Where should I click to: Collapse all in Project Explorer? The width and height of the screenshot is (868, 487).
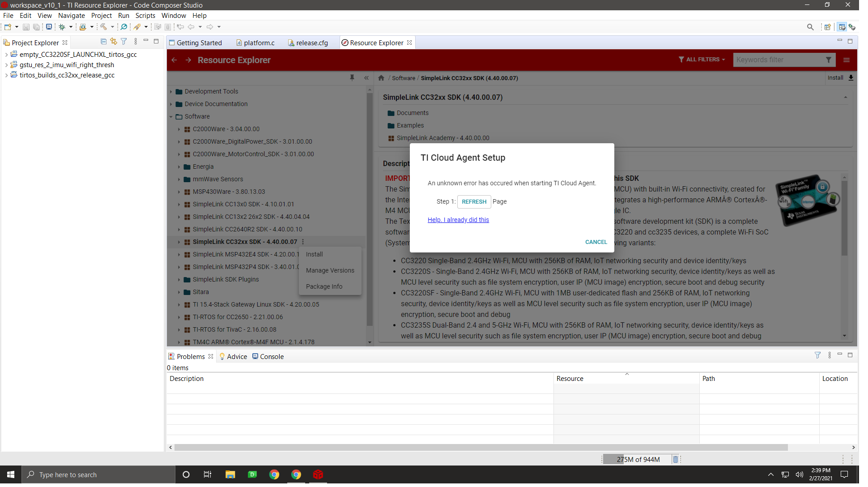pyautogui.click(x=103, y=42)
